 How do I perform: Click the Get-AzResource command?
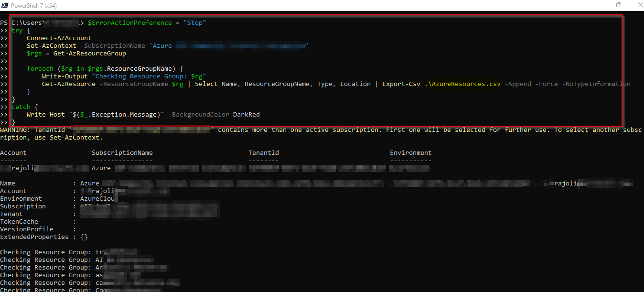pos(69,84)
